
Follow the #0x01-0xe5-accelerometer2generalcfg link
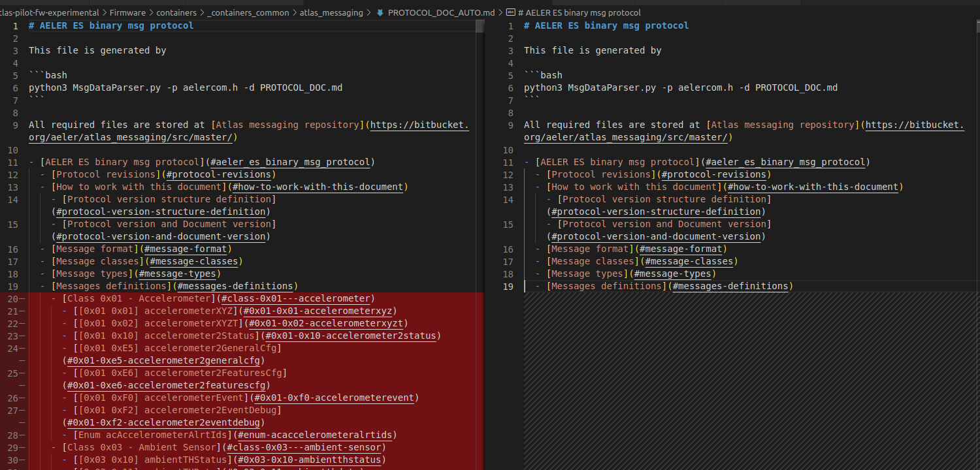point(163,360)
